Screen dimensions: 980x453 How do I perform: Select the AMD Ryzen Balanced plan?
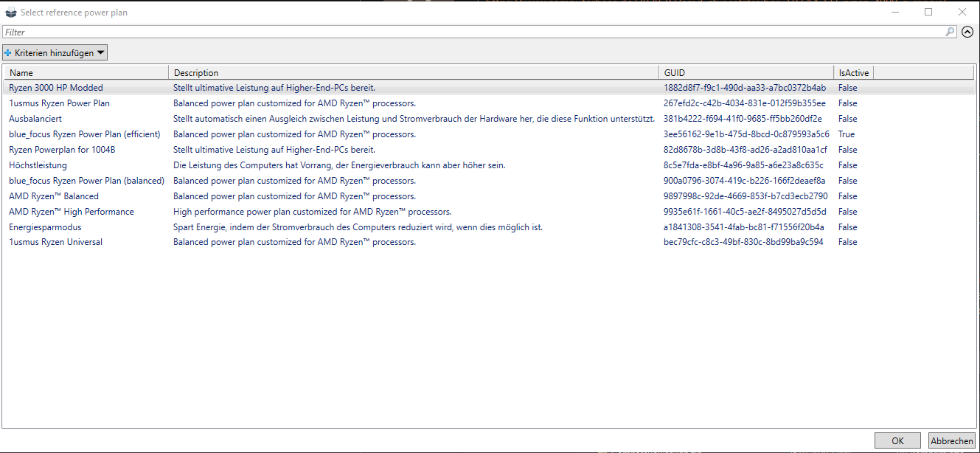coord(489,196)
